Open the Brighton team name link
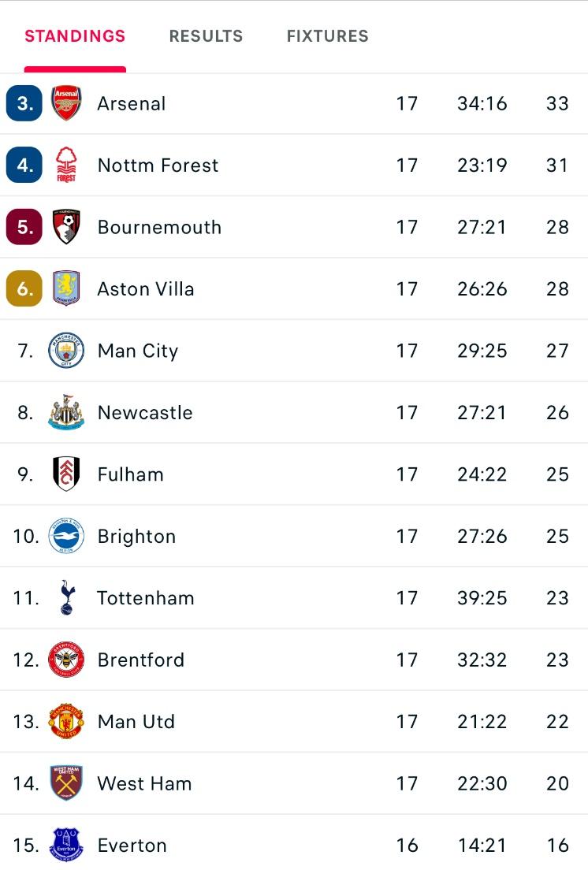Image resolution: width=588 pixels, height=870 pixels. tap(136, 537)
